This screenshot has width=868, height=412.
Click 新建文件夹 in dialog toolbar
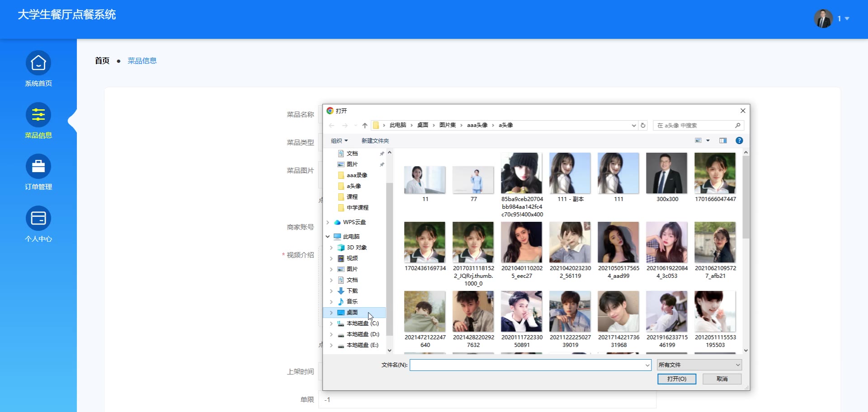(375, 141)
